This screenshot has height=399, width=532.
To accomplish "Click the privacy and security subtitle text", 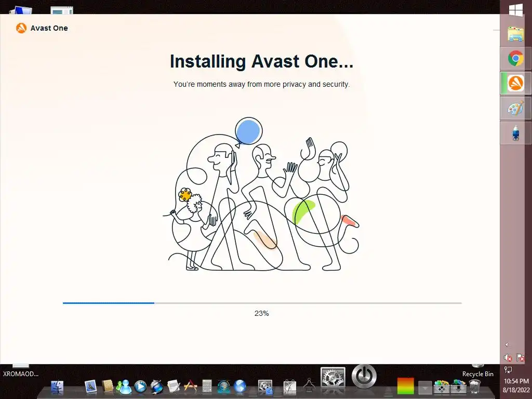I will [x=262, y=84].
